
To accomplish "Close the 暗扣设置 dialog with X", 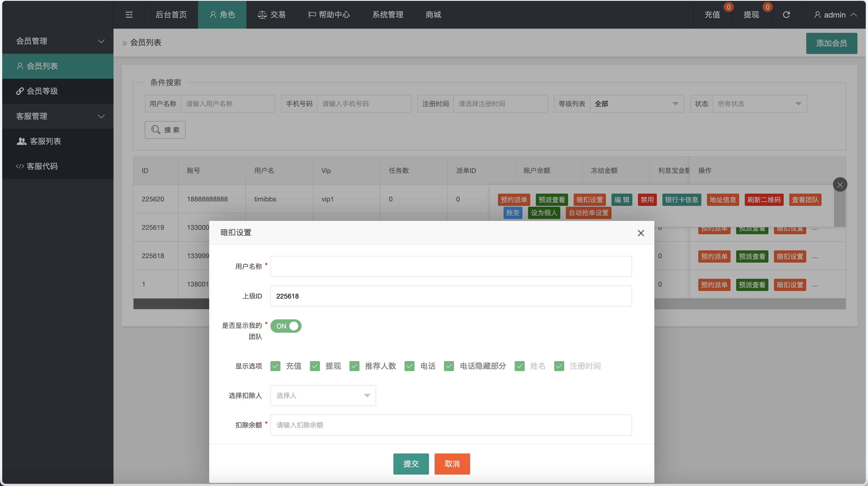I will [640, 233].
